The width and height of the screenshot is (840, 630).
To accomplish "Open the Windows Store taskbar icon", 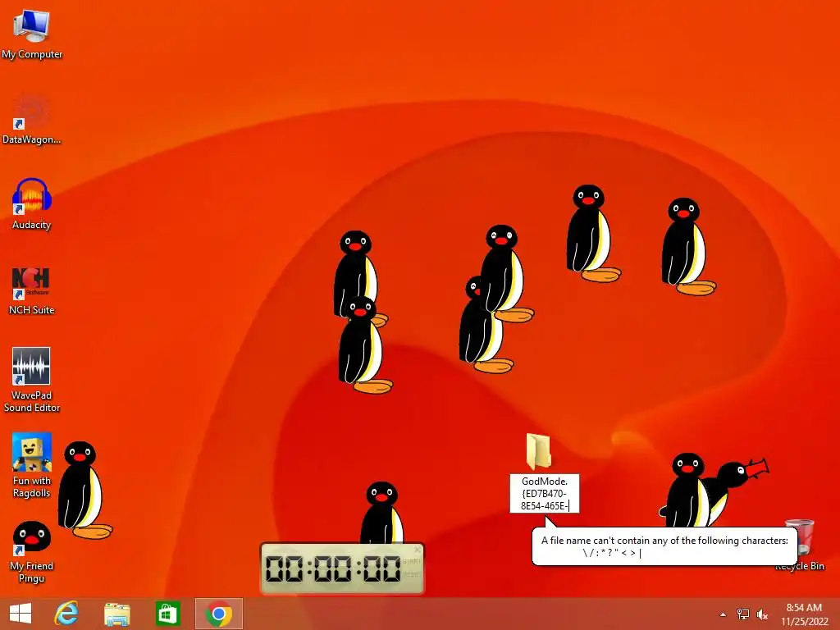I will pyautogui.click(x=167, y=614).
